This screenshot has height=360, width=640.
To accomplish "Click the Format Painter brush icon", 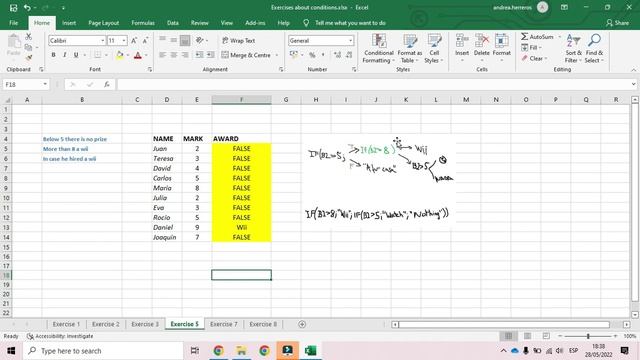I will click(x=29, y=58).
